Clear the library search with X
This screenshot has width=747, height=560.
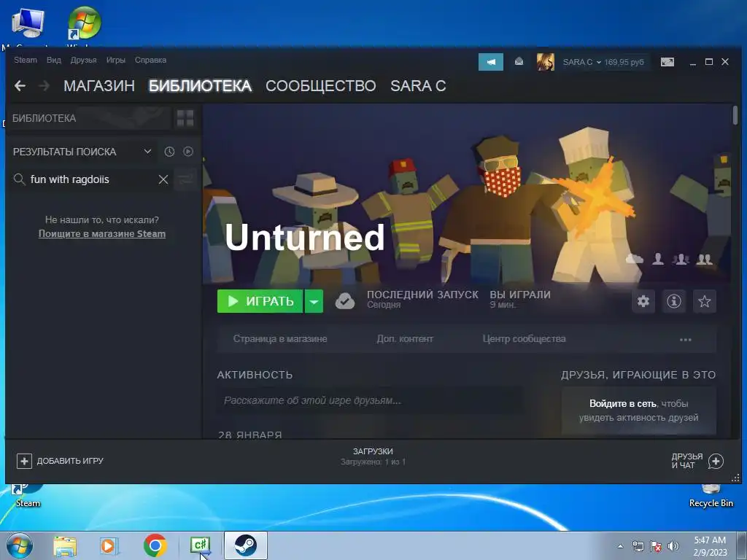(x=163, y=179)
